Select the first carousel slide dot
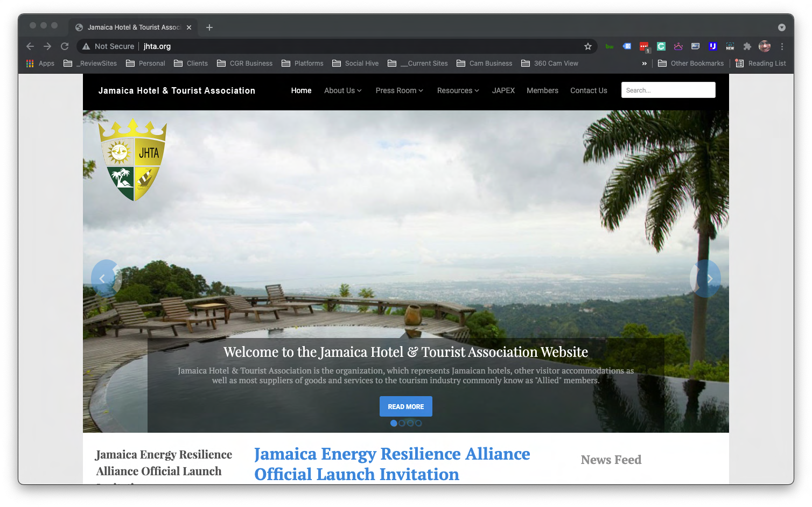Image resolution: width=812 pixels, height=507 pixels. pyautogui.click(x=394, y=423)
